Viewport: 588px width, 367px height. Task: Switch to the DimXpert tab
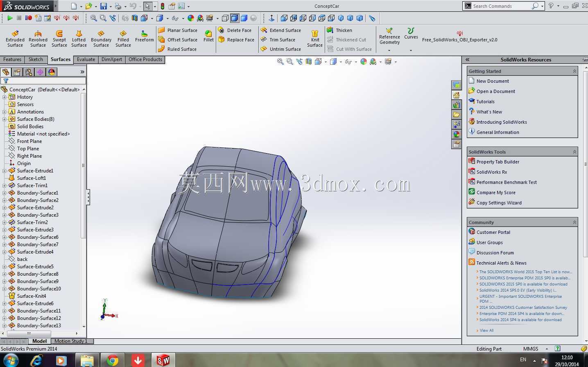click(x=112, y=59)
